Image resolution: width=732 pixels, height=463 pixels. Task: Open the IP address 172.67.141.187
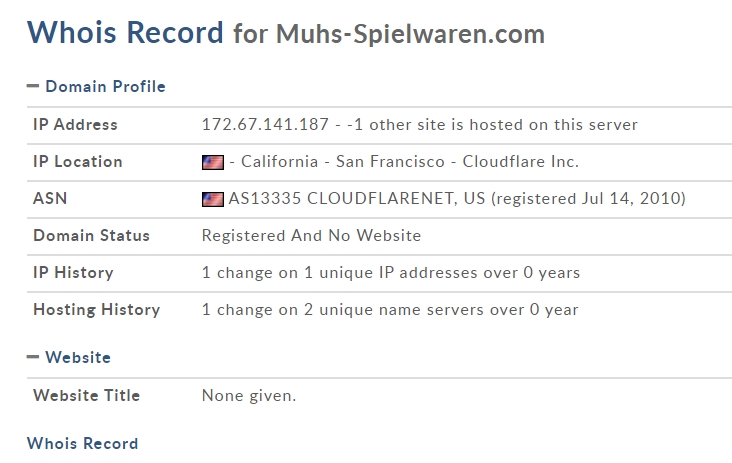point(265,125)
